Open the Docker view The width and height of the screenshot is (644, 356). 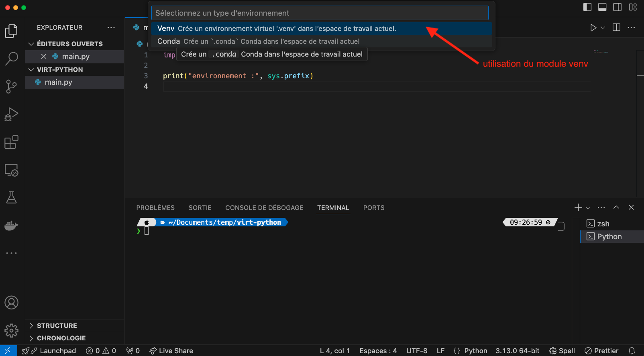pyautogui.click(x=11, y=226)
